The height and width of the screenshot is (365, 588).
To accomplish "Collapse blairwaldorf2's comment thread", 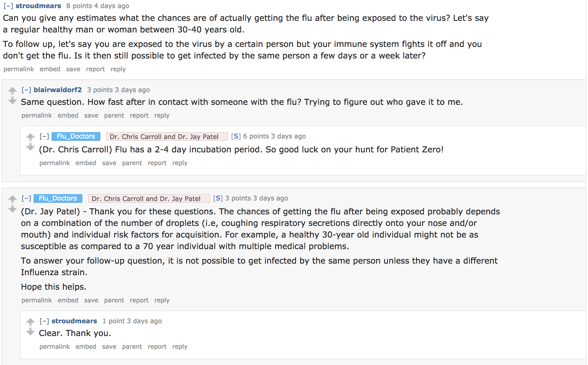I will (x=26, y=90).
